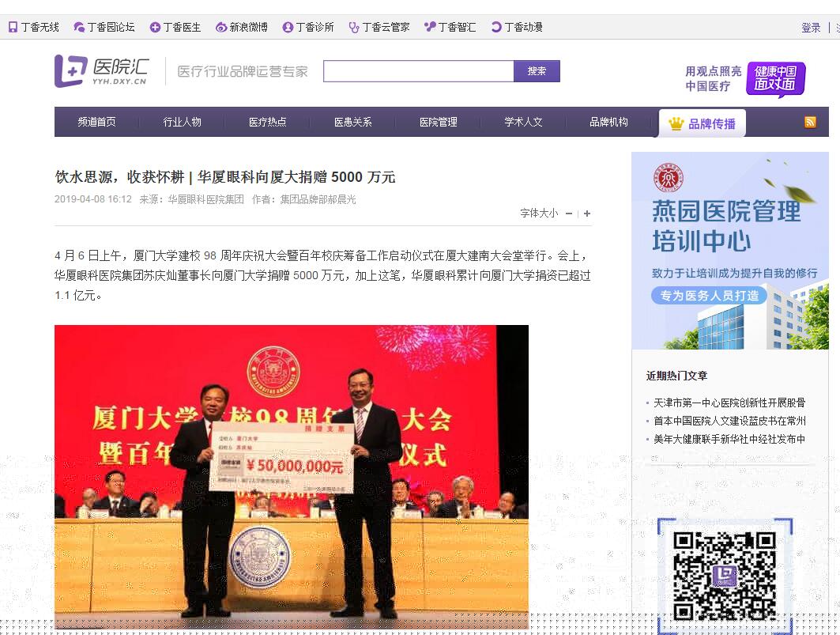This screenshot has height=635, width=840.
Task: Open the 丁香云管家 service icon
Action: pos(382,26)
